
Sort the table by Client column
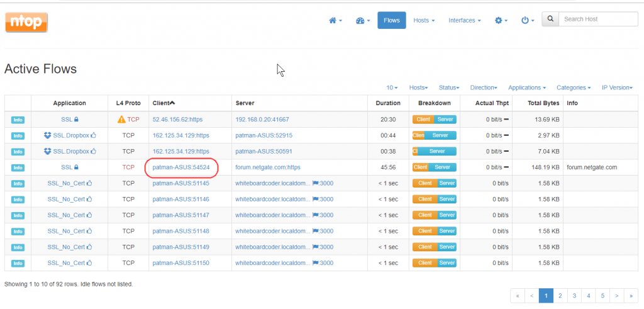click(x=164, y=103)
